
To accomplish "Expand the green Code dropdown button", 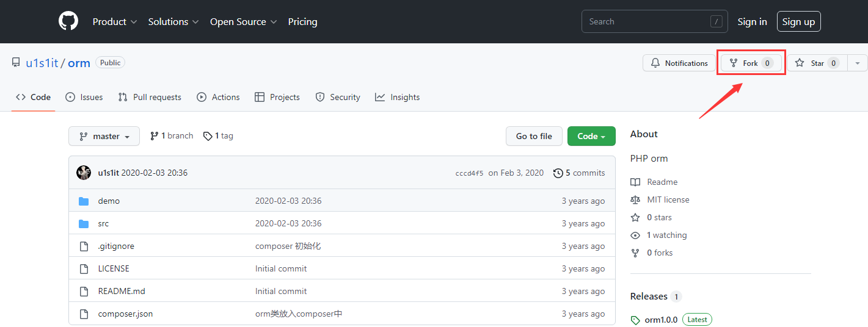I will [x=591, y=136].
